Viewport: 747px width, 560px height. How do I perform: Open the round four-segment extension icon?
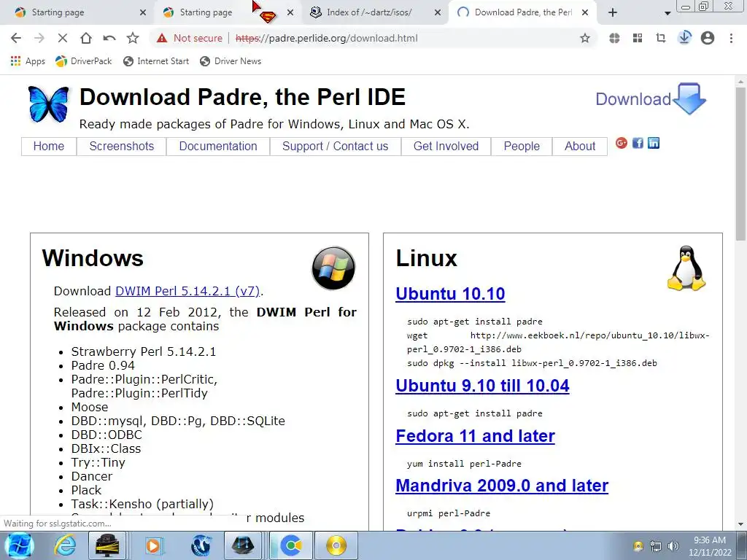click(614, 38)
